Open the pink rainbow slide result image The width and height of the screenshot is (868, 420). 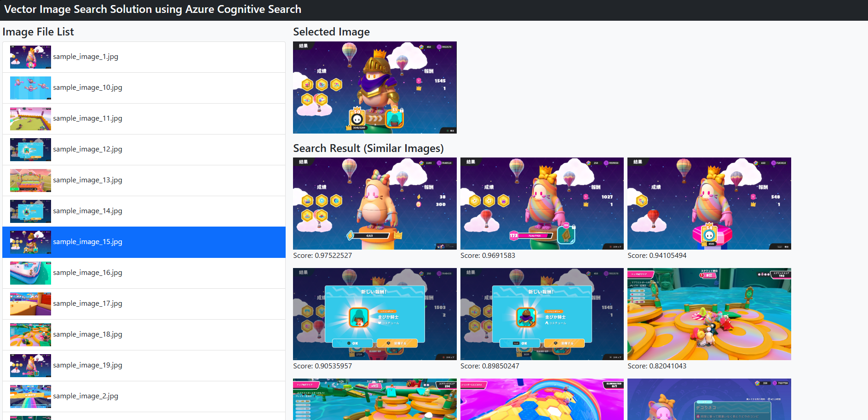pyautogui.click(x=542, y=399)
